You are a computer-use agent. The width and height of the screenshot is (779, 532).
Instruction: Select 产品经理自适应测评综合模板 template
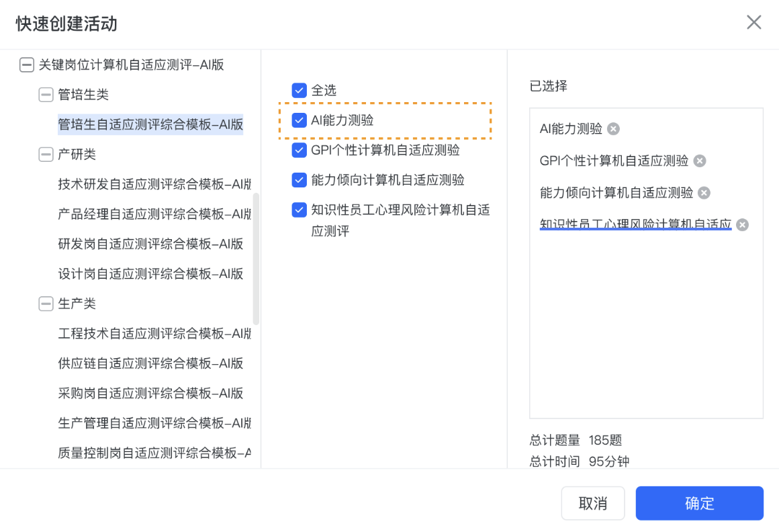point(154,214)
